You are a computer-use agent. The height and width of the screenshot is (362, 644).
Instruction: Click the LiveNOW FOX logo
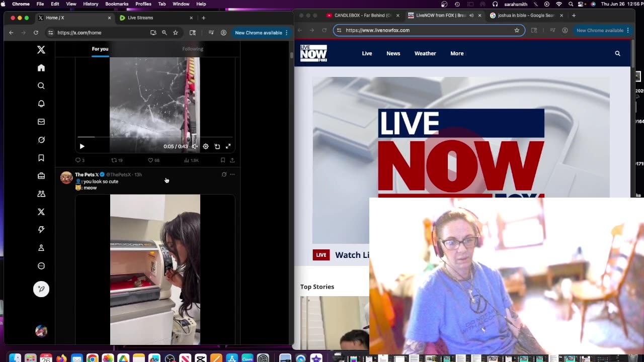(x=313, y=53)
